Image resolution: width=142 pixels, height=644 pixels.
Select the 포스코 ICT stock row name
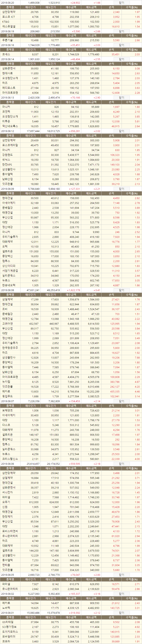(x=9, y=17)
